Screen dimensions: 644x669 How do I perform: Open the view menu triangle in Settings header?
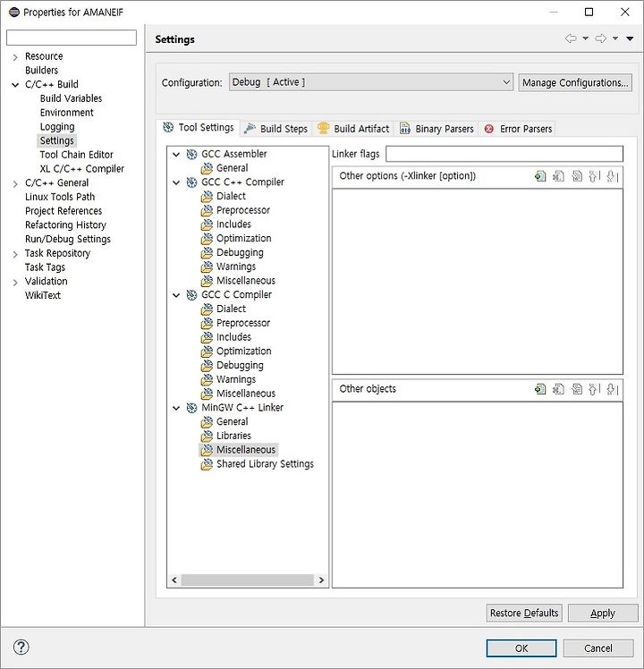[630, 38]
